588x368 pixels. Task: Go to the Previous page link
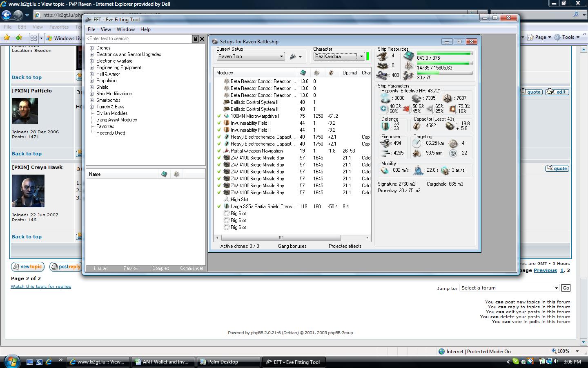point(545,270)
